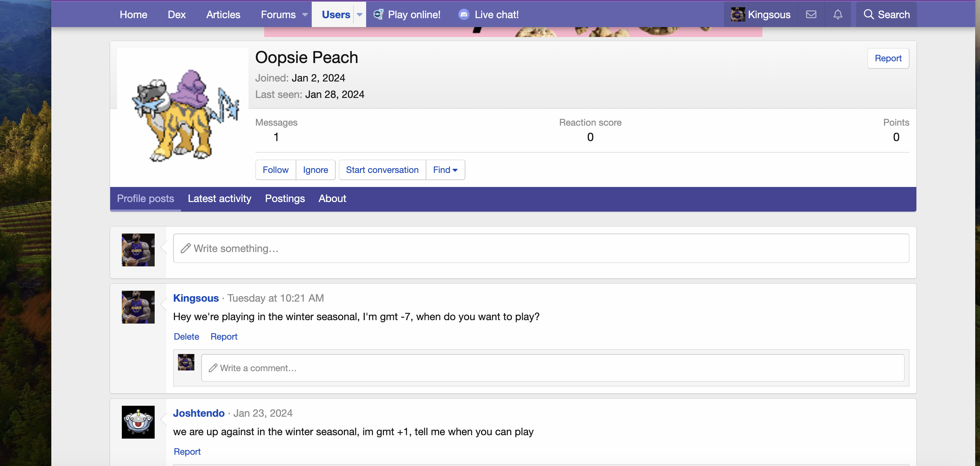980x466 pixels.
Task: Expand the Users menu dropdown arrow
Action: tap(359, 14)
